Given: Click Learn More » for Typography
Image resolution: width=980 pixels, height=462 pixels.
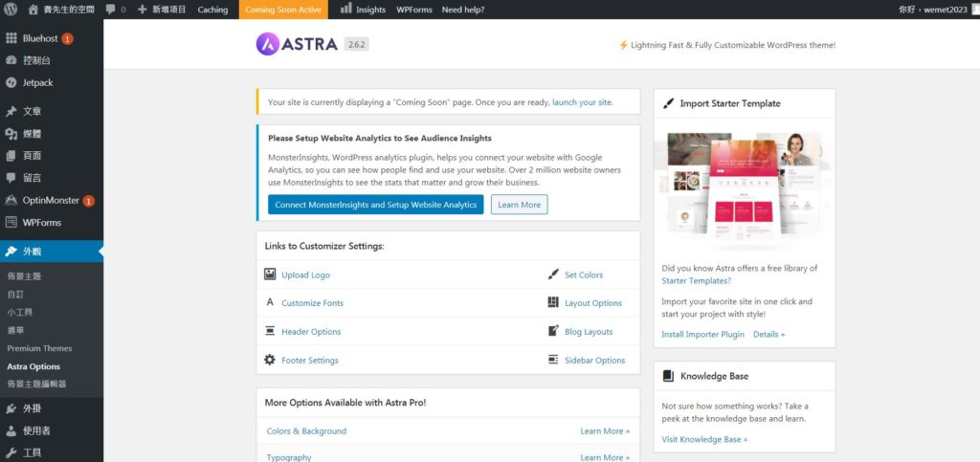Looking at the screenshot, I should pyautogui.click(x=605, y=457).
